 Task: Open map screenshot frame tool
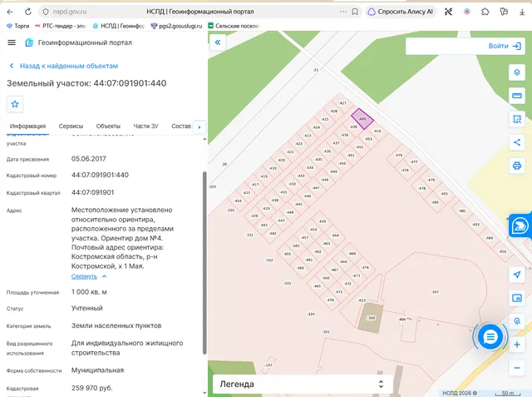pos(517,298)
